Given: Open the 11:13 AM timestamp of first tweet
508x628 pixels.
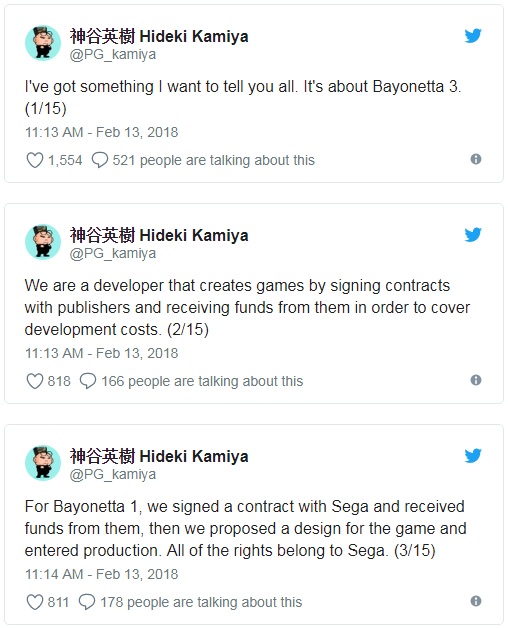Looking at the screenshot, I should [101, 132].
